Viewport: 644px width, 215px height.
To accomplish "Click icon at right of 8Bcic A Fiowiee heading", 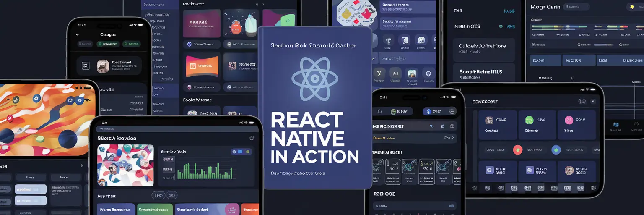I will click(252, 138).
